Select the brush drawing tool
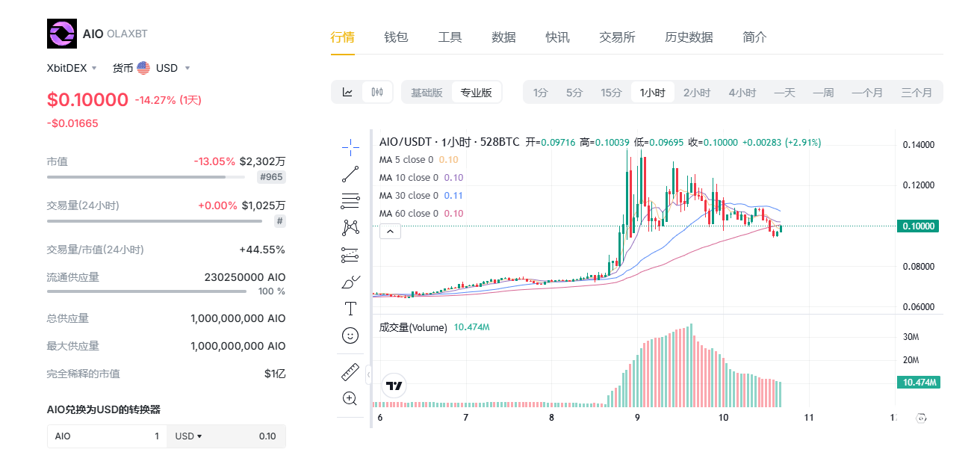Image resolution: width=980 pixels, height=467 pixels. (x=350, y=282)
